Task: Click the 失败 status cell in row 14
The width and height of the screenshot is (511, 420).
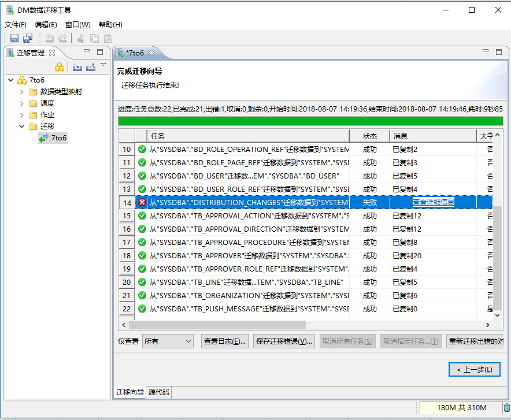Action: tap(369, 202)
